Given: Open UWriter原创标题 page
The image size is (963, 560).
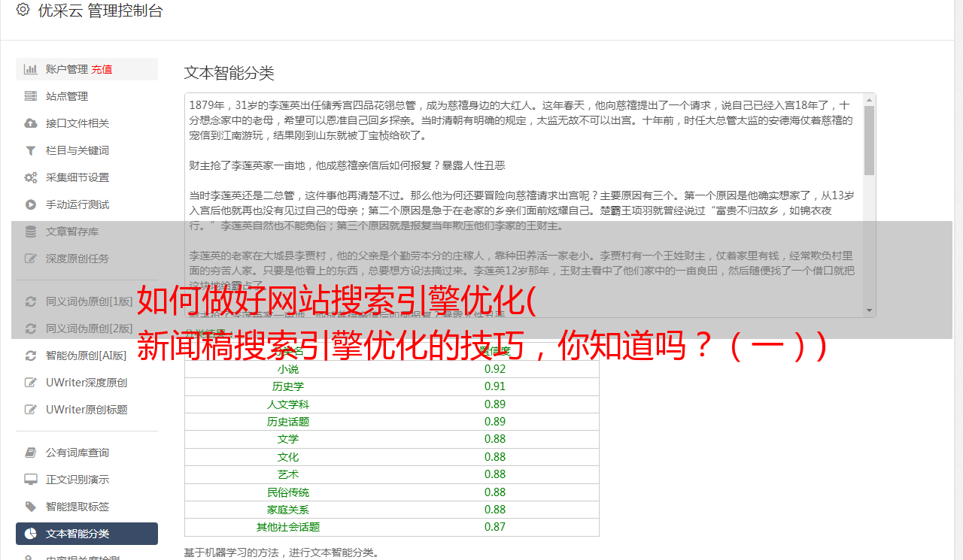Looking at the screenshot, I should tap(87, 410).
